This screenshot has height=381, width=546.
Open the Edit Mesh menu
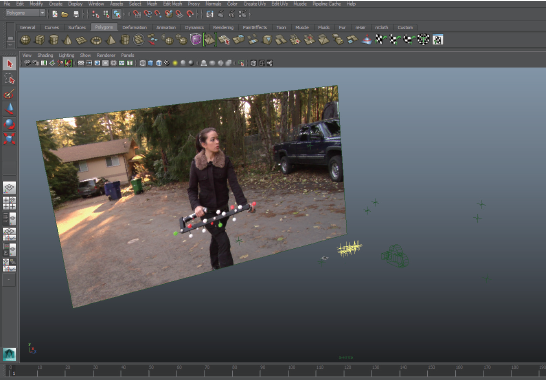pos(173,4)
